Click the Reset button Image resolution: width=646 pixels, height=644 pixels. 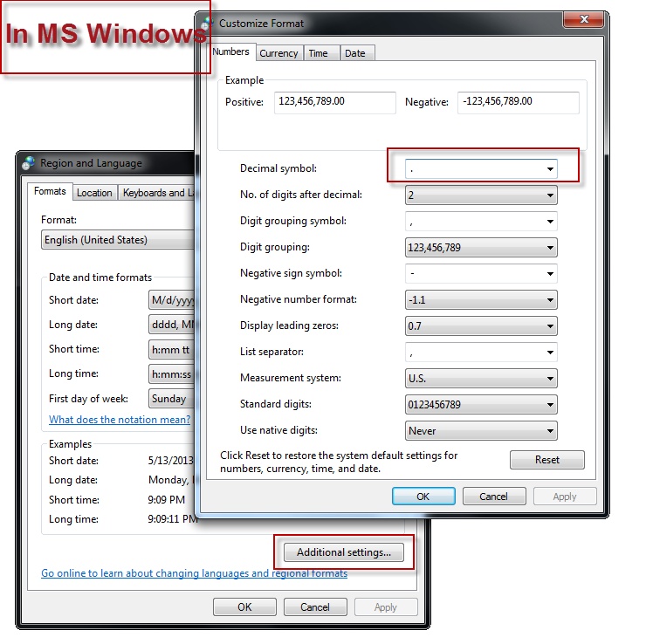(547, 460)
